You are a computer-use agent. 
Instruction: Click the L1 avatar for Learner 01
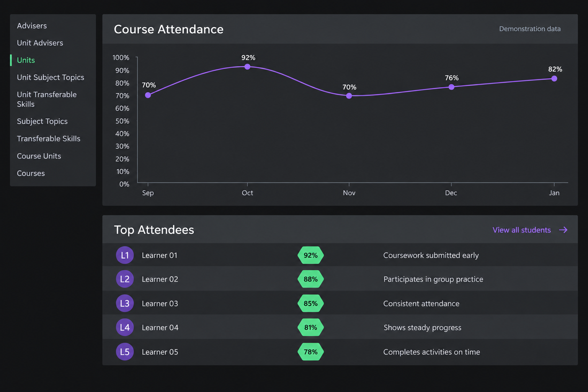(x=125, y=255)
